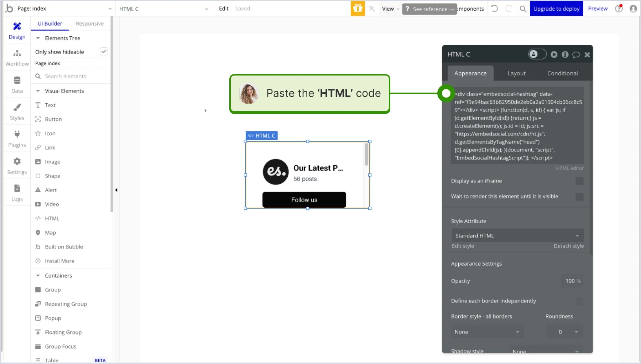Click the play icon in HTML C panel
The height and width of the screenshot is (364, 641).
point(554,54)
